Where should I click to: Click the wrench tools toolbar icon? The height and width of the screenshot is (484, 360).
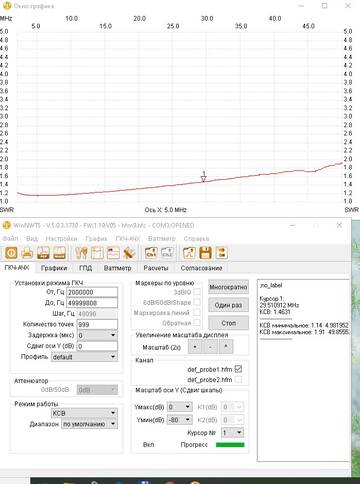pyautogui.click(x=81, y=253)
